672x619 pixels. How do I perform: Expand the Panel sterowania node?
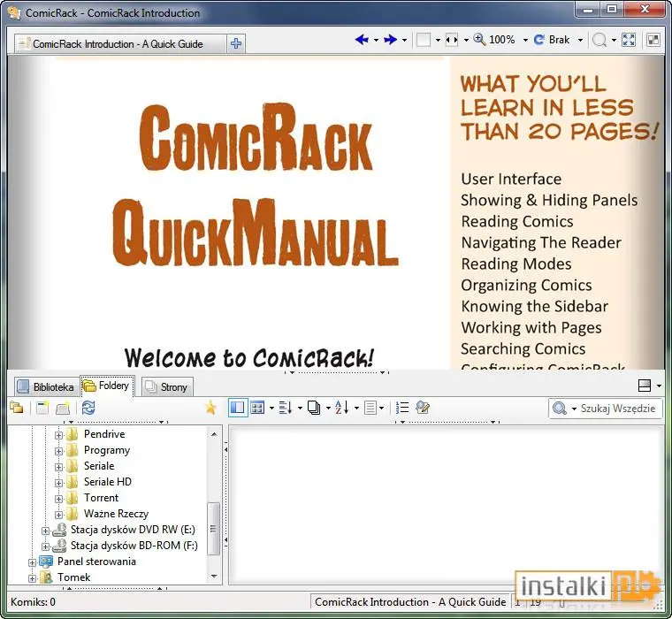(x=32, y=562)
